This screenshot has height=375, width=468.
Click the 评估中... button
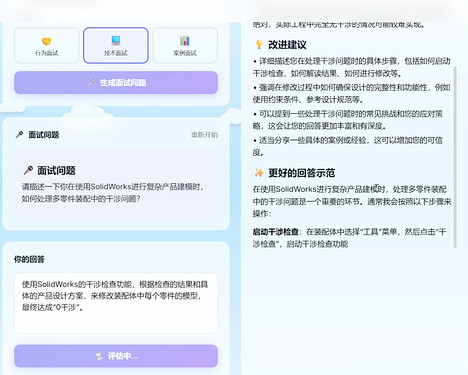[116, 356]
